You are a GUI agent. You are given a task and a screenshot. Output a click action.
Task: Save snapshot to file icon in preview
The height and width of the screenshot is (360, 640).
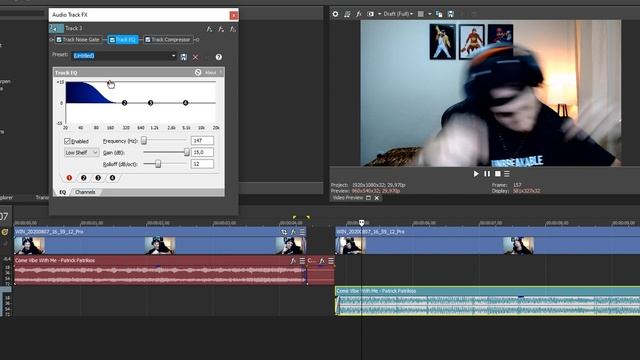(451, 14)
